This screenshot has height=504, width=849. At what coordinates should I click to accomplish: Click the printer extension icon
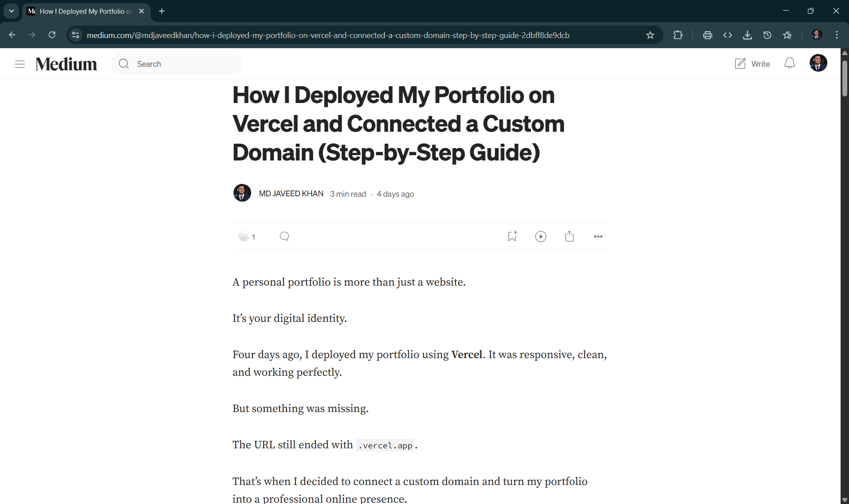(707, 35)
